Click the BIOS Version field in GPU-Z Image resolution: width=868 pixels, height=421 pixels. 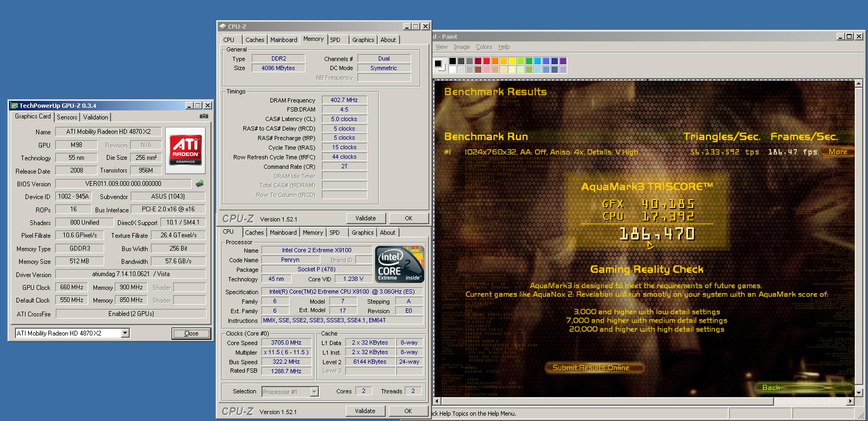pos(123,184)
